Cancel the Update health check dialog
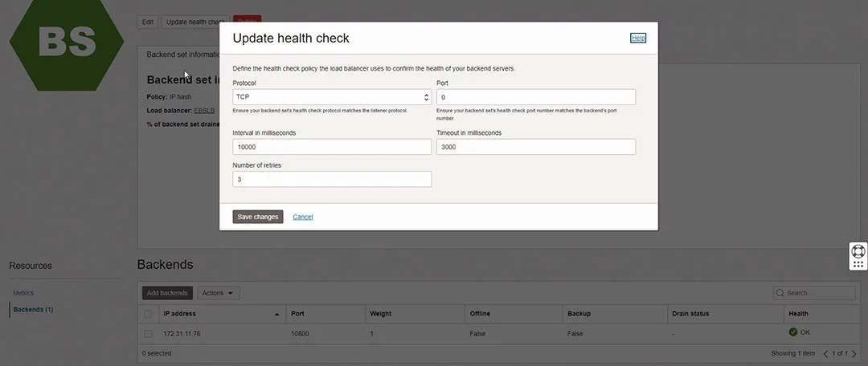The height and width of the screenshot is (366, 868). [x=303, y=217]
